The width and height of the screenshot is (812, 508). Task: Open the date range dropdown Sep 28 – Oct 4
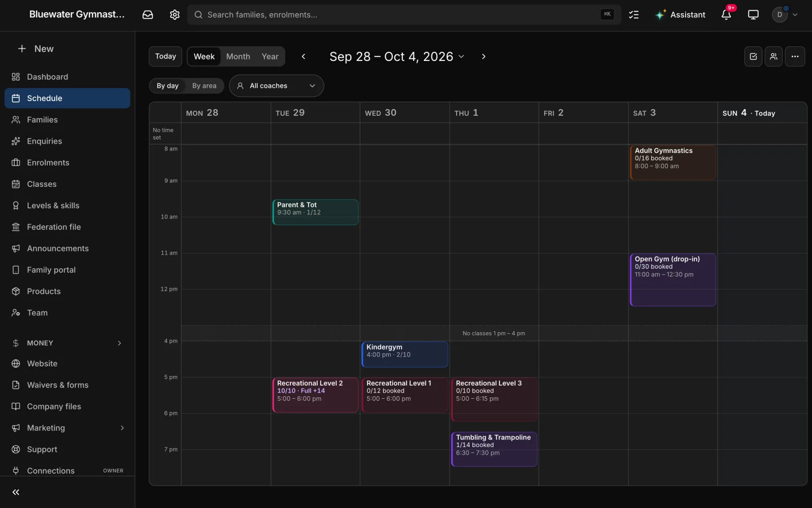click(x=396, y=56)
